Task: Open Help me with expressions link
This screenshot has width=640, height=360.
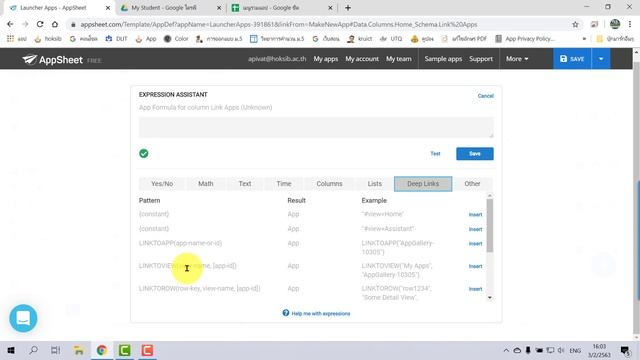Action: click(x=320, y=313)
